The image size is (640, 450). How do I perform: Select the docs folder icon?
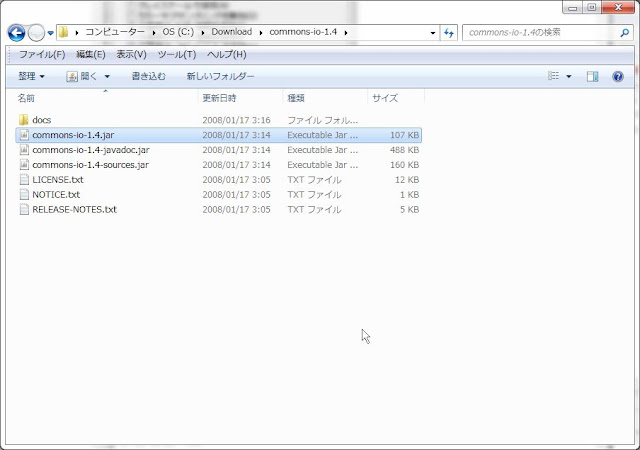pos(24,120)
